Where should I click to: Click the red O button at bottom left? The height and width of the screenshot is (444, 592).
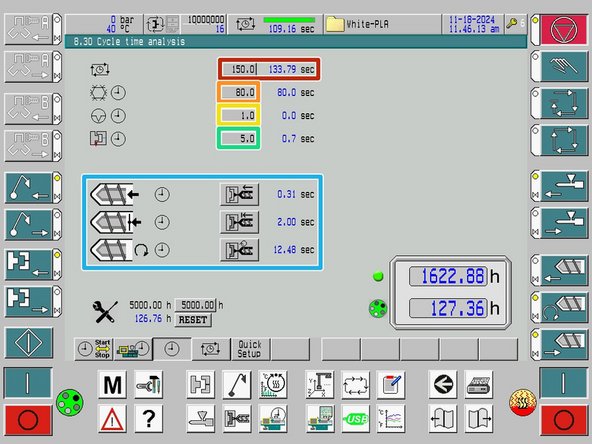(x=28, y=420)
